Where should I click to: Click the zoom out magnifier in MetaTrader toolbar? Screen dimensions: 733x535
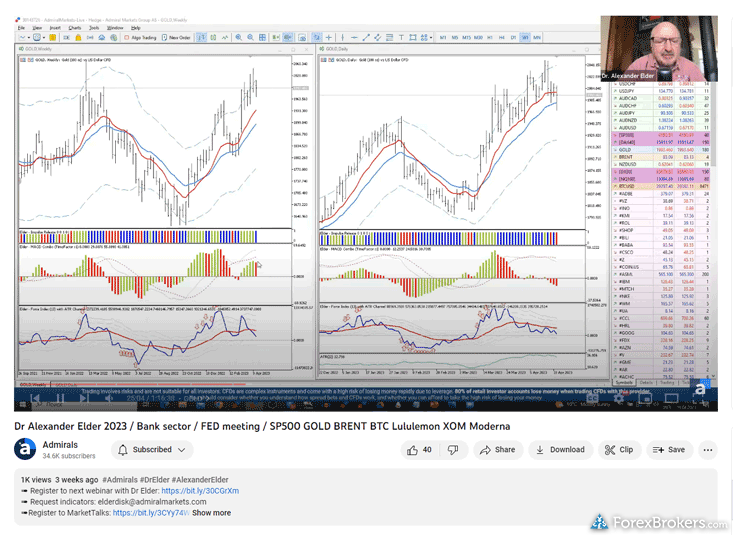[251, 37]
